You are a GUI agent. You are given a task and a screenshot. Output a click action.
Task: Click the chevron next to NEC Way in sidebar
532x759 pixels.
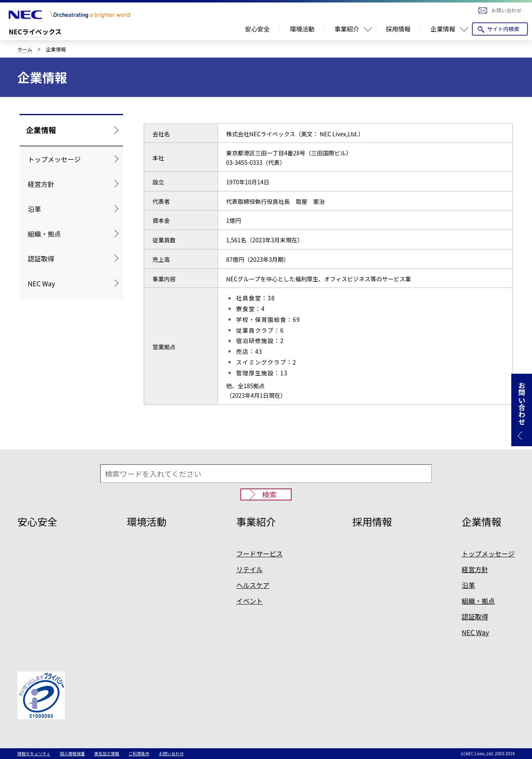116,283
